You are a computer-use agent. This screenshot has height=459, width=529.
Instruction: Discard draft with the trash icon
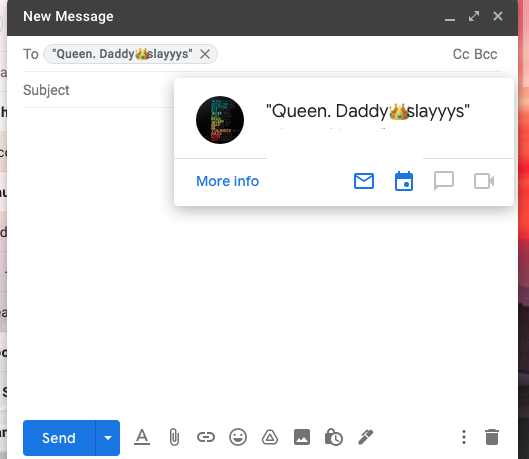(x=492, y=437)
